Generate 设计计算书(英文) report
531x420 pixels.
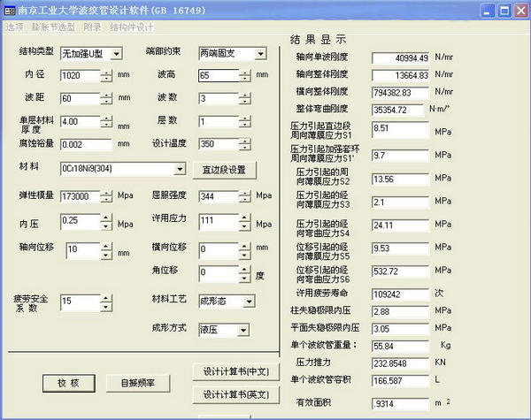[x=236, y=394]
